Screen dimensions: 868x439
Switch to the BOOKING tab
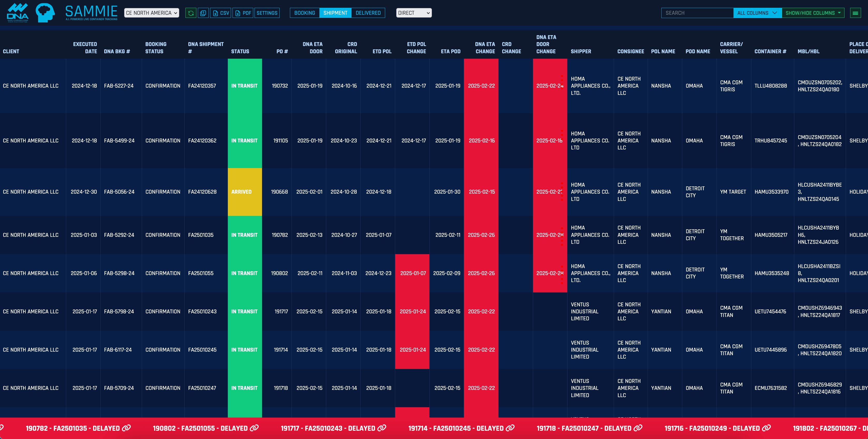click(304, 13)
